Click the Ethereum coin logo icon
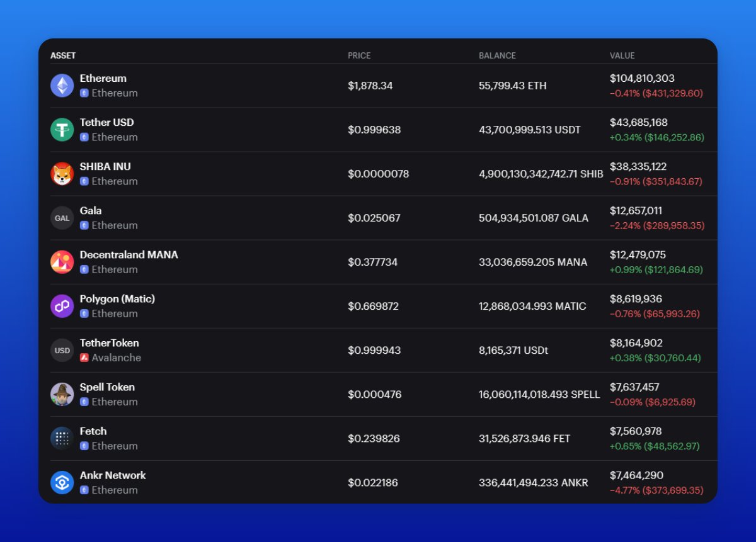Screen dimensions: 756x542 tap(62, 86)
